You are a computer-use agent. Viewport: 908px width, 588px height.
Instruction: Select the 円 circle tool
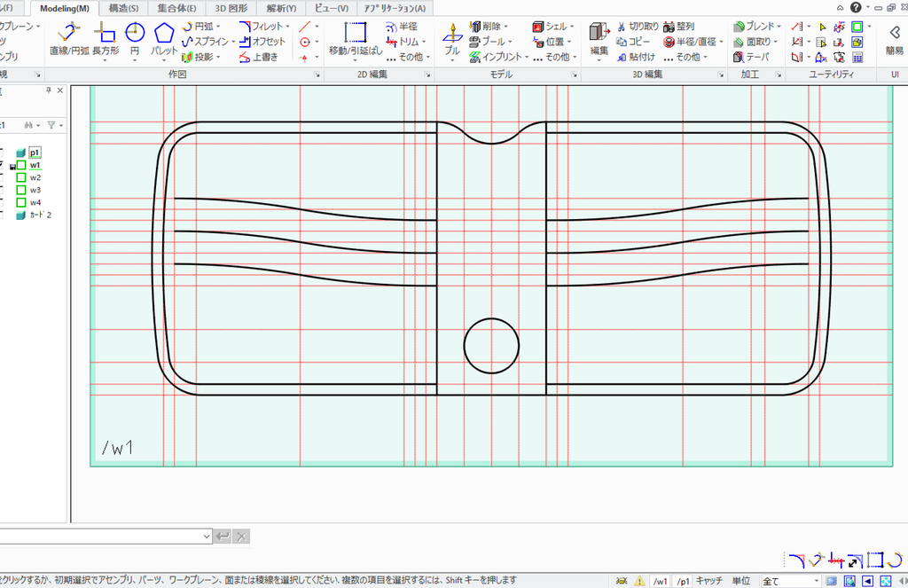pos(135,39)
